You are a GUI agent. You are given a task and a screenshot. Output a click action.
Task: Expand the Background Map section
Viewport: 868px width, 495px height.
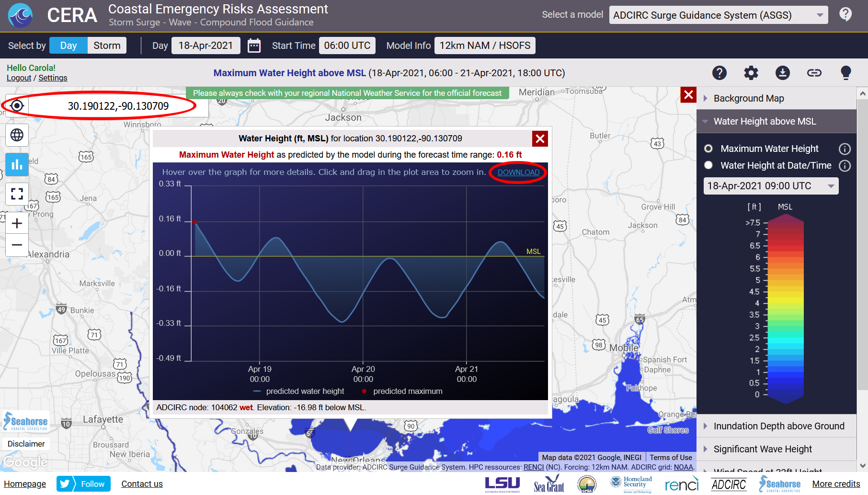click(x=749, y=98)
